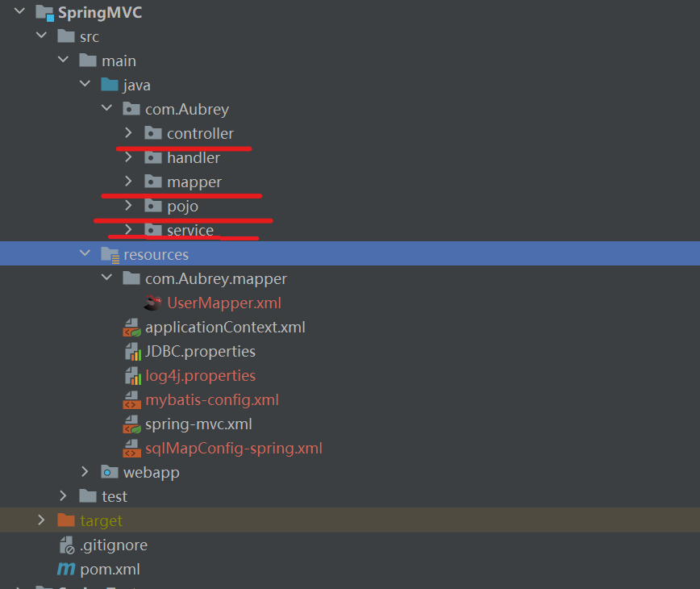Select the spring-mvc.xml file
Image resolution: width=700 pixels, height=589 pixels.
pos(198,424)
